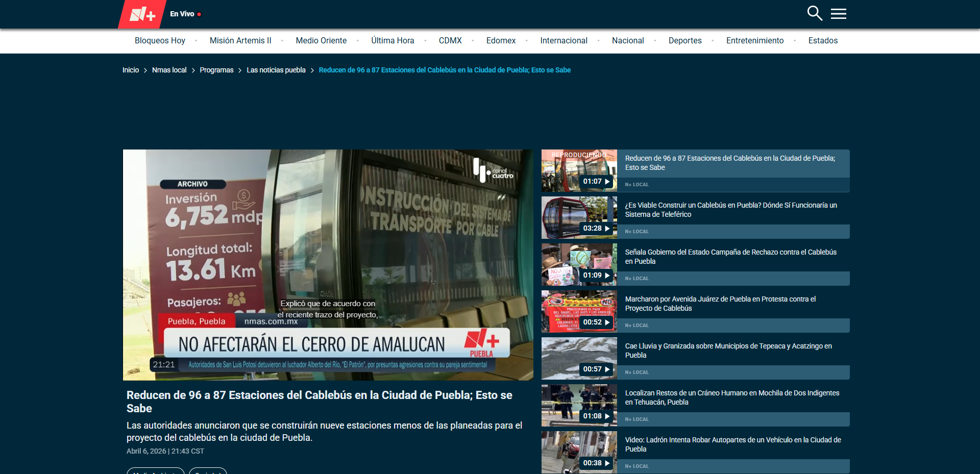This screenshot has width=980, height=474.
Task: Open the Edomex section
Action: [501, 41]
